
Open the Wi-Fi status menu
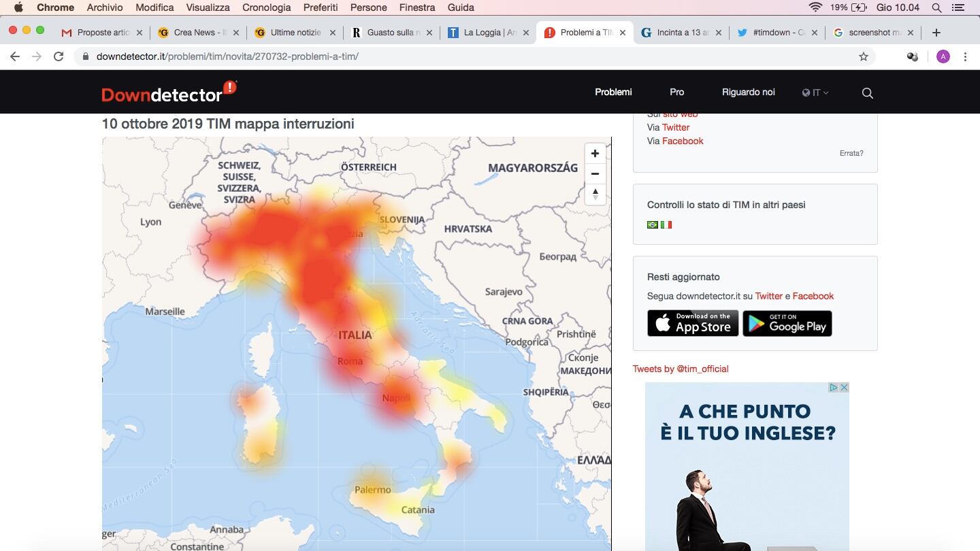click(815, 7)
